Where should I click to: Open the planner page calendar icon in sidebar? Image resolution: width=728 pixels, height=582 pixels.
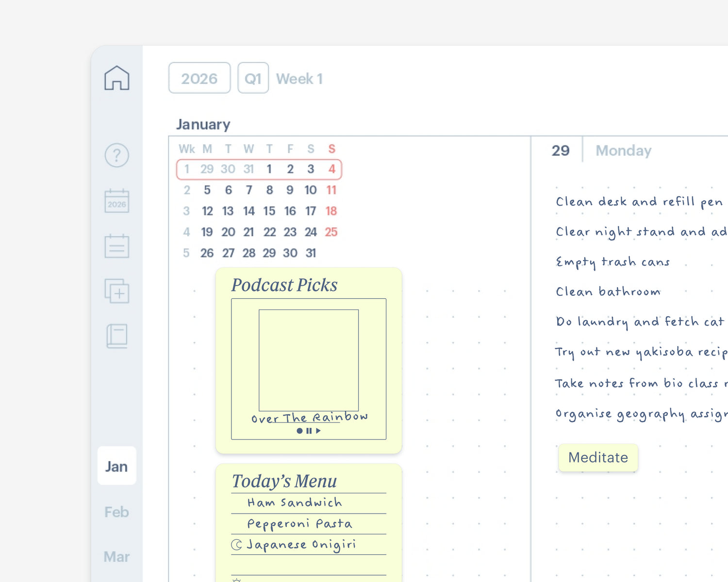click(x=117, y=246)
